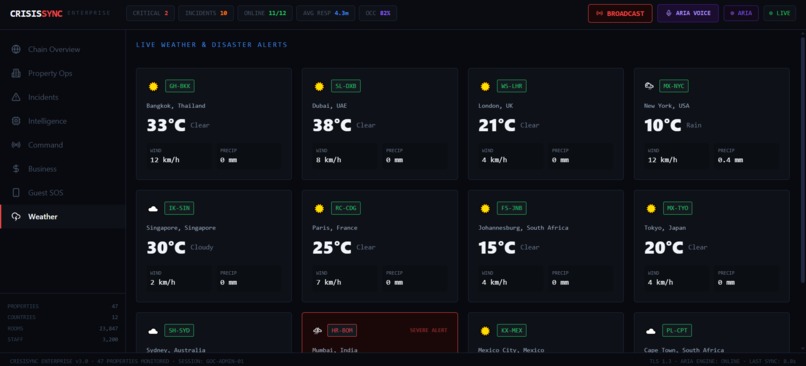Select Command in the sidebar
Viewport: 806px width, 366px height.
63,145
